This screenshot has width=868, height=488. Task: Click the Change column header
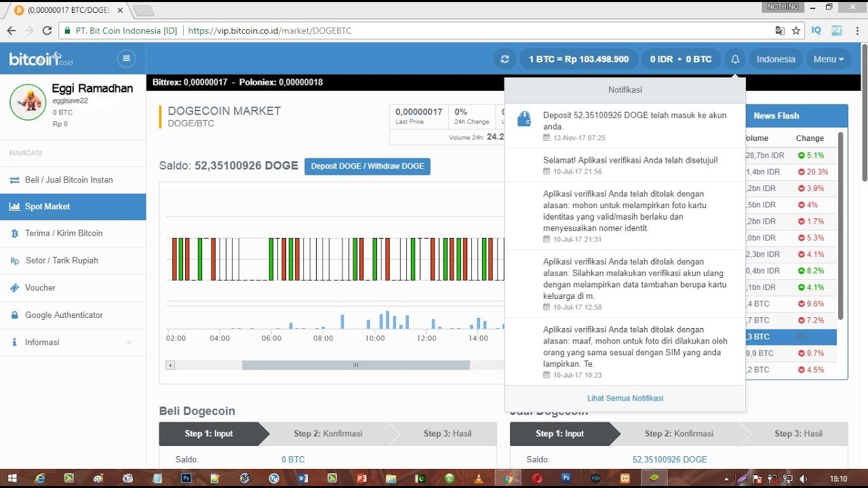tap(810, 138)
